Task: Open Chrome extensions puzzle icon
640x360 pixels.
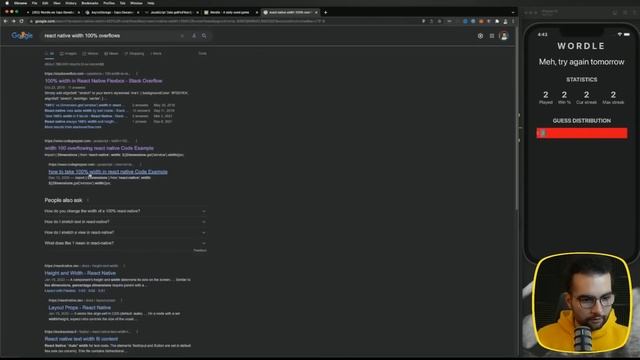Action: (x=497, y=21)
